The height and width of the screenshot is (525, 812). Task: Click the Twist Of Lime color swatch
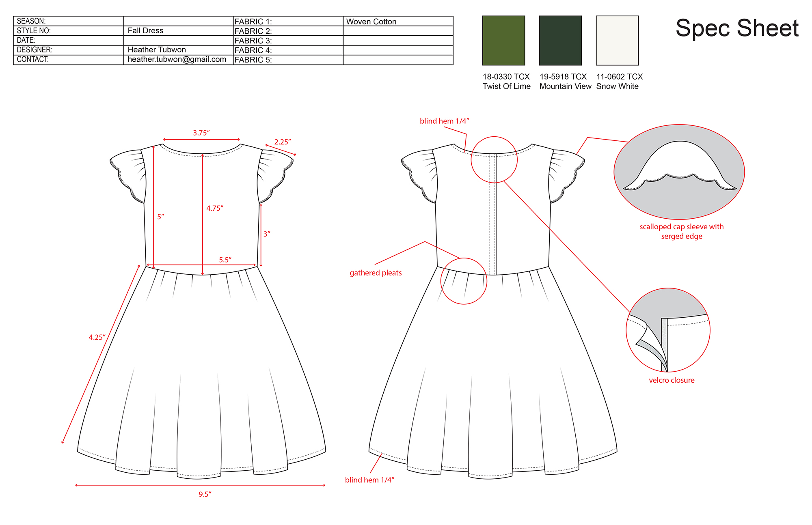pyautogui.click(x=503, y=41)
